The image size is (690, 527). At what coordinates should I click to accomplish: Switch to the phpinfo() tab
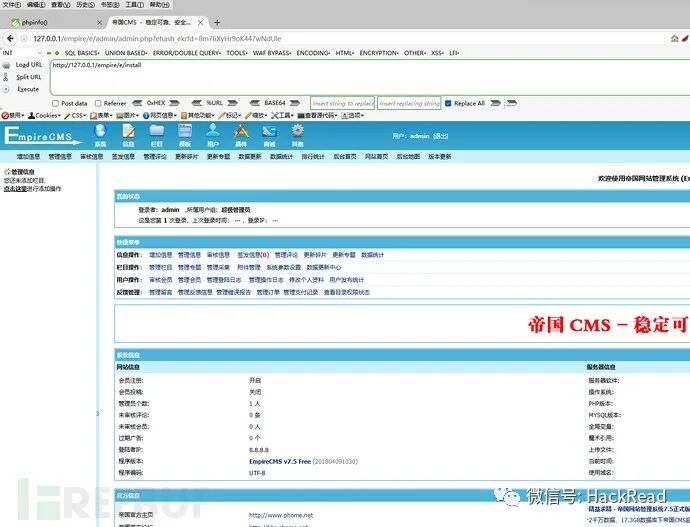(55, 22)
